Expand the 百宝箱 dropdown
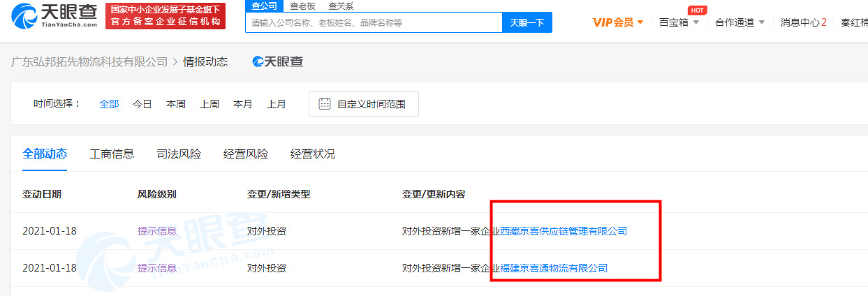The image size is (868, 296). tap(679, 22)
